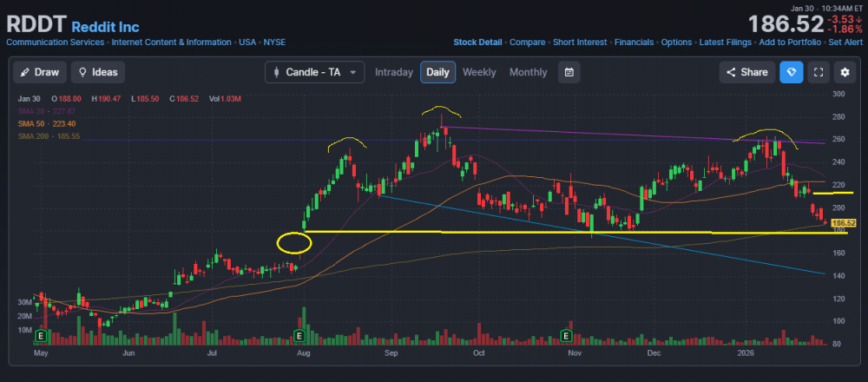This screenshot has height=382, width=868.
Task: Open the Financials page link
Action: tap(634, 42)
